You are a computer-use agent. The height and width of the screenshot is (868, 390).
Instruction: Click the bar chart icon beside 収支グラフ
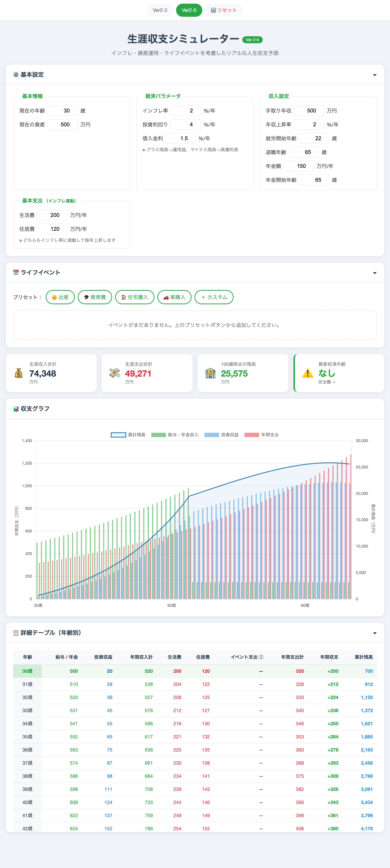(x=16, y=409)
